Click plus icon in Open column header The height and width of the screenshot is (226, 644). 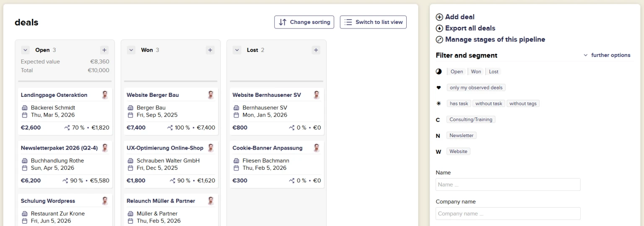[x=104, y=50]
